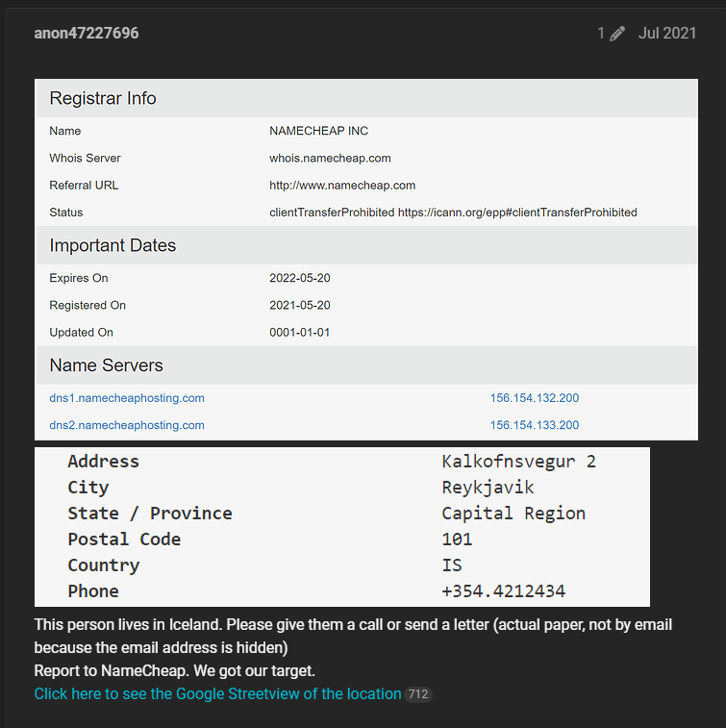Click the IP address 156.154.133.200
This screenshot has width=726, height=728.
(x=535, y=425)
